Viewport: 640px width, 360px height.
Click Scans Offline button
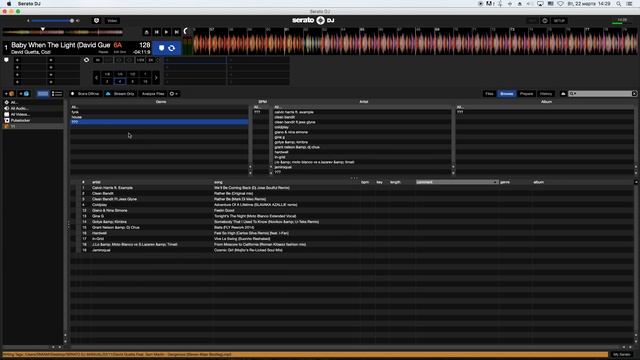click(85, 94)
